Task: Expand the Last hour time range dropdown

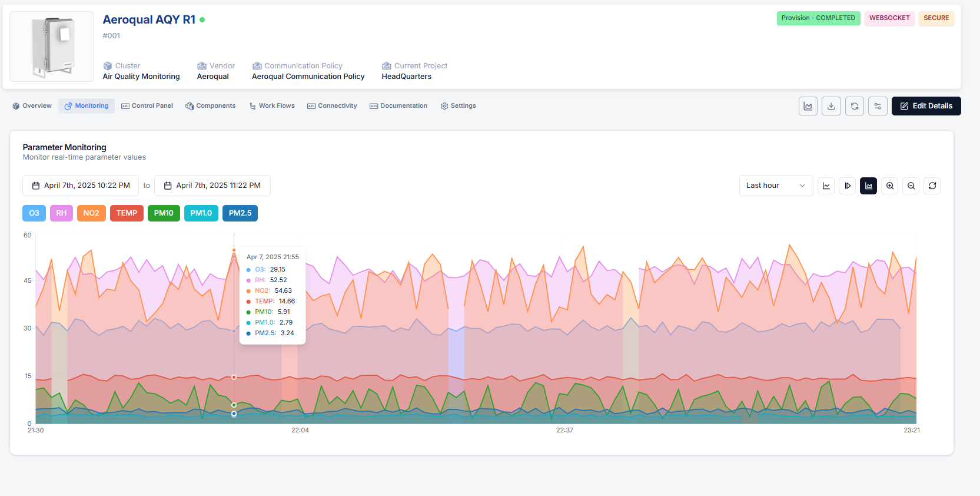Action: coord(776,186)
